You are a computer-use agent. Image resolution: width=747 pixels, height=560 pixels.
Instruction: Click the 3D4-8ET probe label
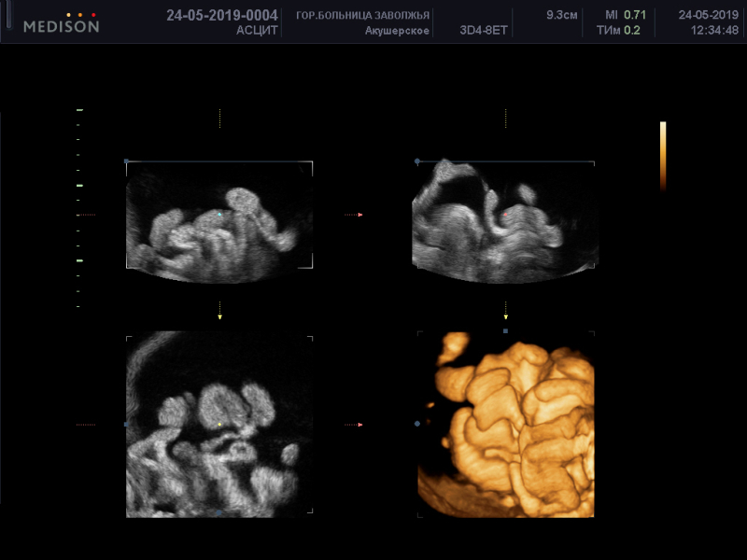[484, 31]
